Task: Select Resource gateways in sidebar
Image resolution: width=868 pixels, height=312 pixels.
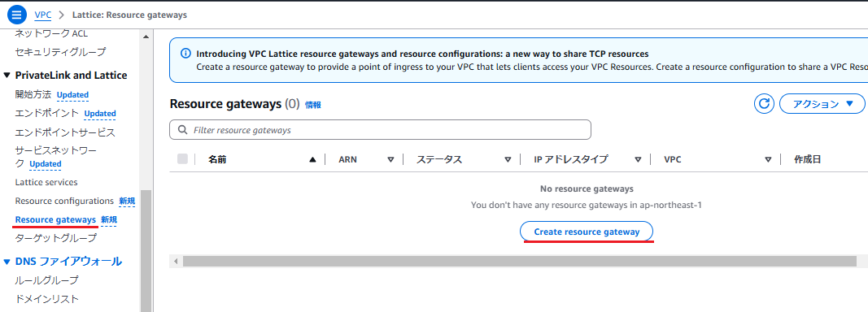Action: pyautogui.click(x=55, y=219)
